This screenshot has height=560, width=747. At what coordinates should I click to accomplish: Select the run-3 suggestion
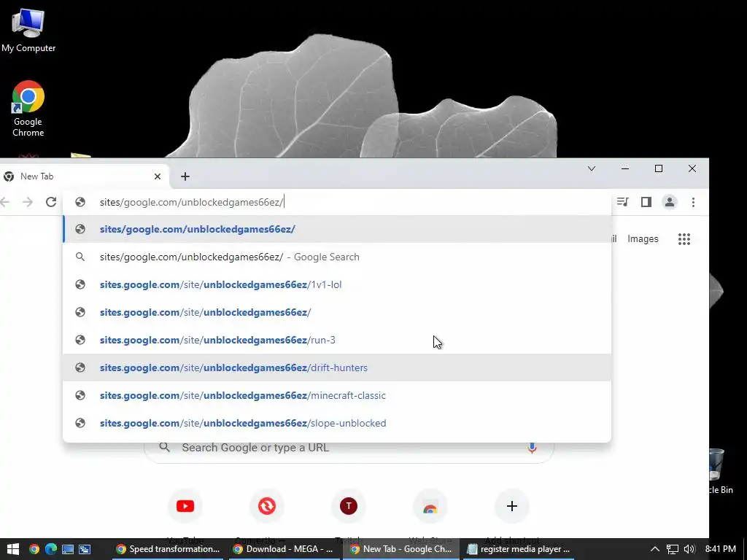337,340
